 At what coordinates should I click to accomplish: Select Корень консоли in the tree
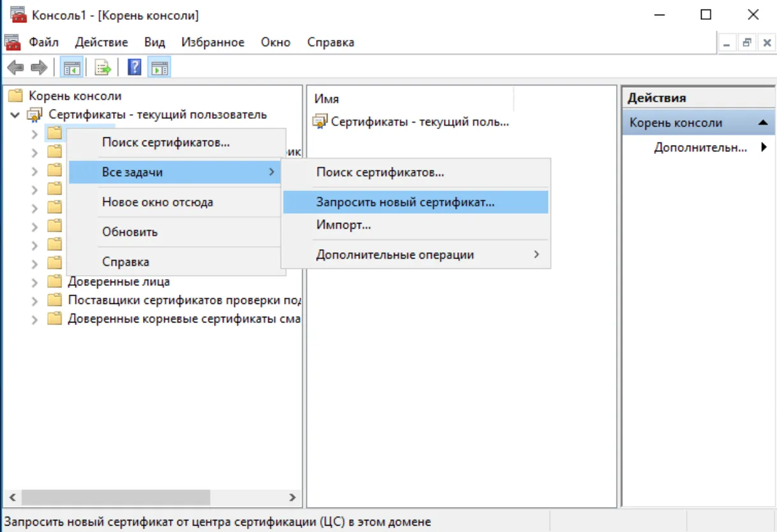click(x=75, y=96)
